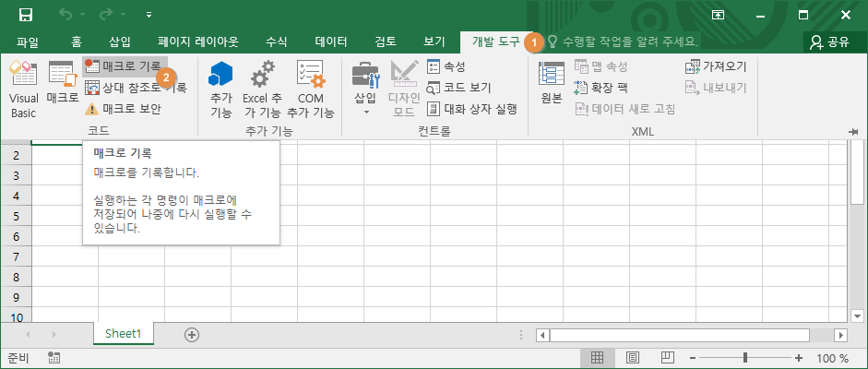Click 맵 속성 button
This screenshot has height=369, width=868.
pos(600,67)
